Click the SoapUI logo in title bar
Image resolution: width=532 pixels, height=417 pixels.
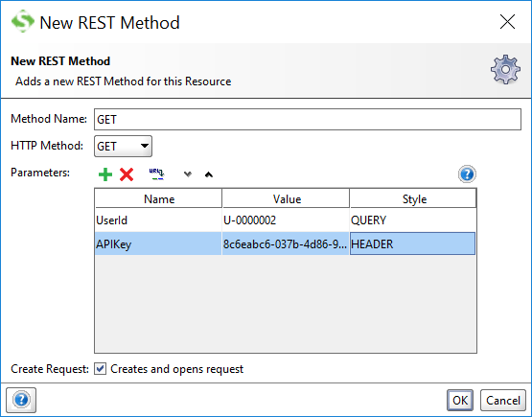tap(23, 21)
